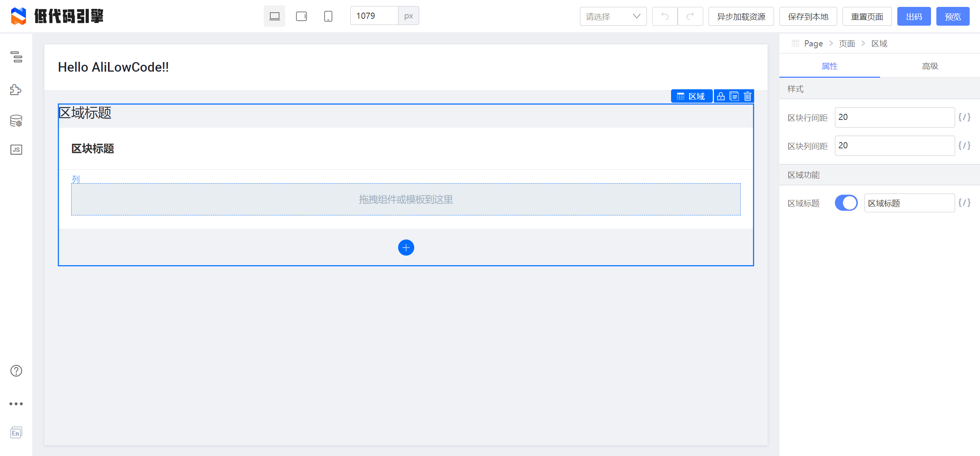980x456 pixels.
Task: Select the 区域标题 text on canvas
Action: 85,113
